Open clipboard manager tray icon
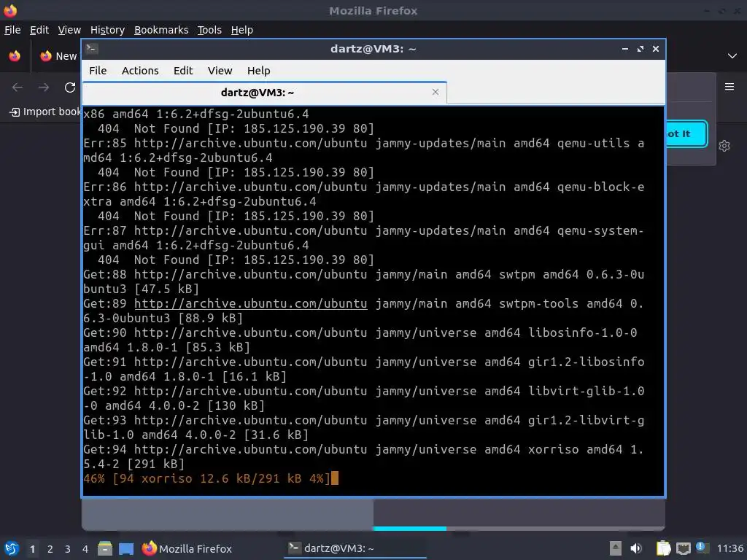Image resolution: width=747 pixels, height=560 pixels. click(663, 548)
